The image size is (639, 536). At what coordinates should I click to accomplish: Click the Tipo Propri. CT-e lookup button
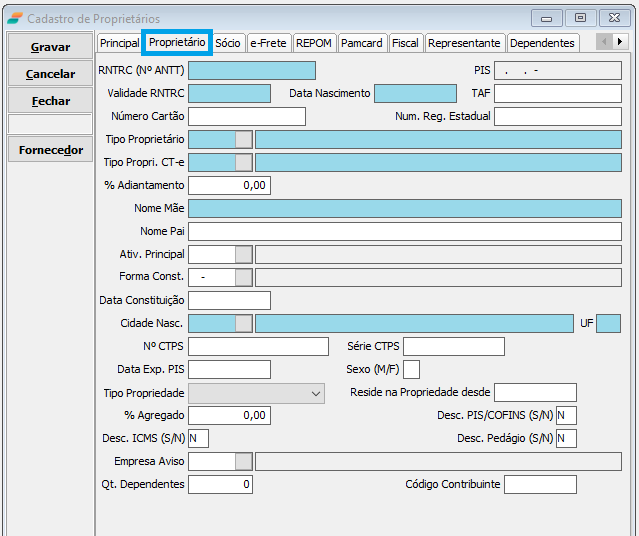tap(244, 162)
